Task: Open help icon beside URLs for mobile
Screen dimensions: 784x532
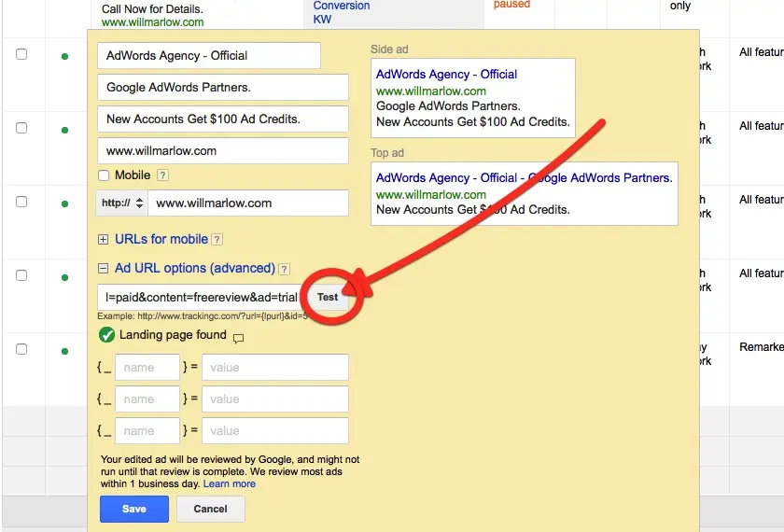Action: coord(217,240)
